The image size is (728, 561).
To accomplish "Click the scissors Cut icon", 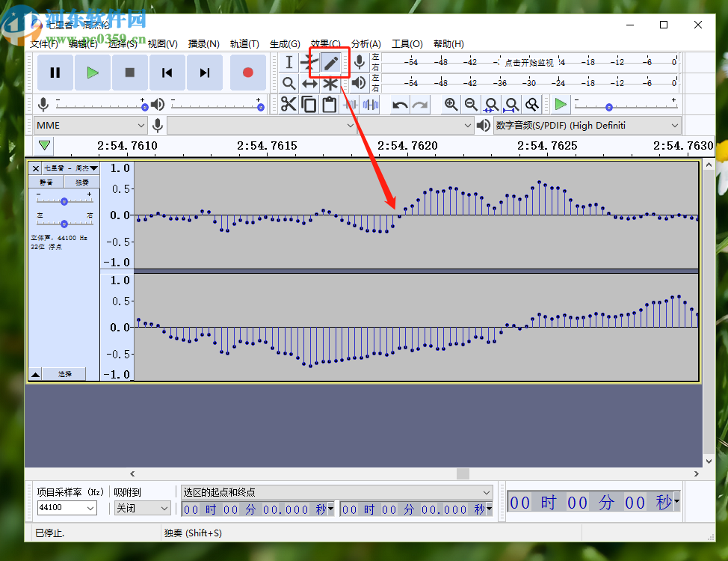I will [289, 104].
